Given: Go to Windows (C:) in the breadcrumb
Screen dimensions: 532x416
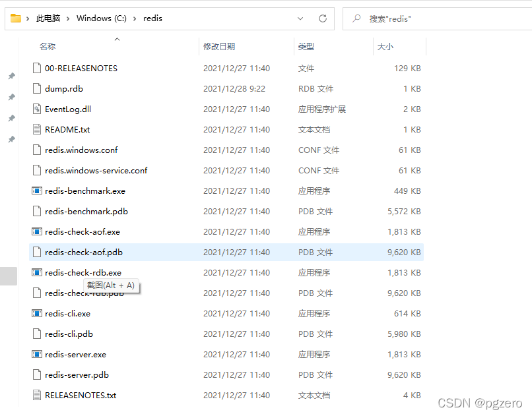Looking at the screenshot, I should tap(102, 18).
